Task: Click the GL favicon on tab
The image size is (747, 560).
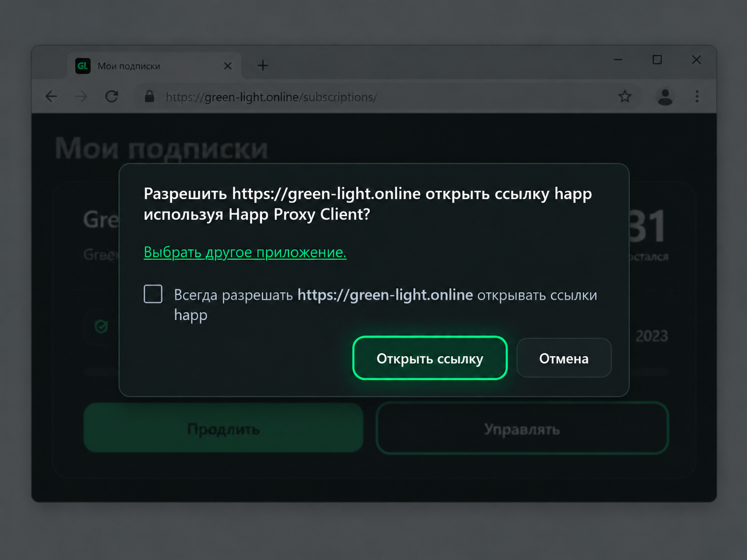Action: point(83,65)
